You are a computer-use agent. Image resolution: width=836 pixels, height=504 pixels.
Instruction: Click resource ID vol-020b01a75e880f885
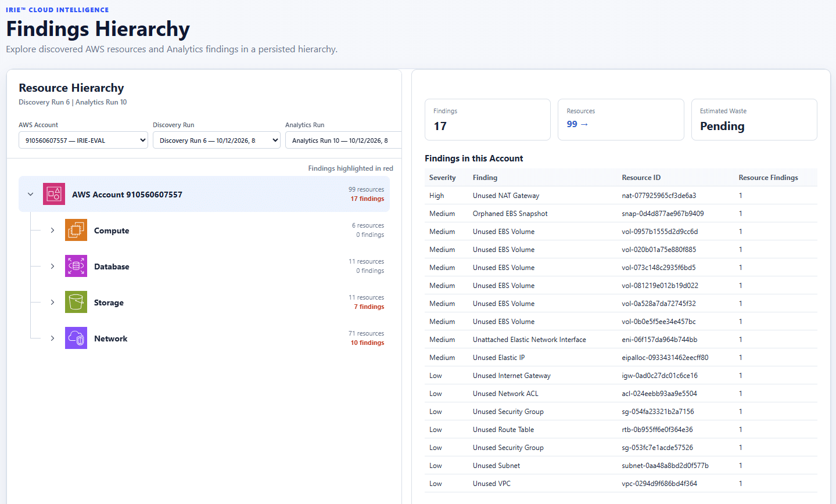coord(659,250)
